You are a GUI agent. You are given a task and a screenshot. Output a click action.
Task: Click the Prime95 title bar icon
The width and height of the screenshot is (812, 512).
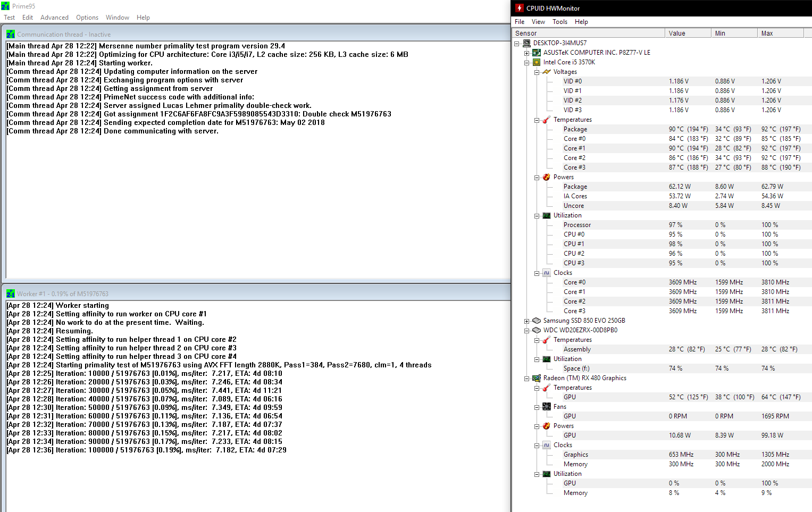5,6
